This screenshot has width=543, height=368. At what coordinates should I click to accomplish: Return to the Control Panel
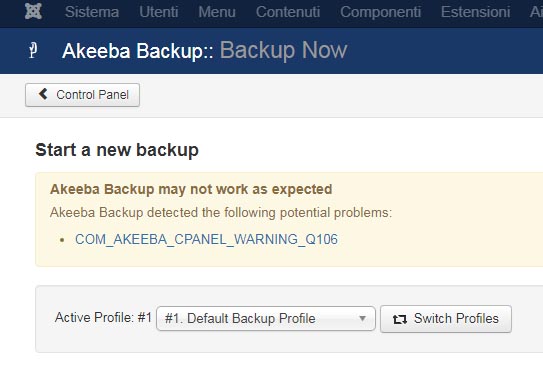[82, 95]
